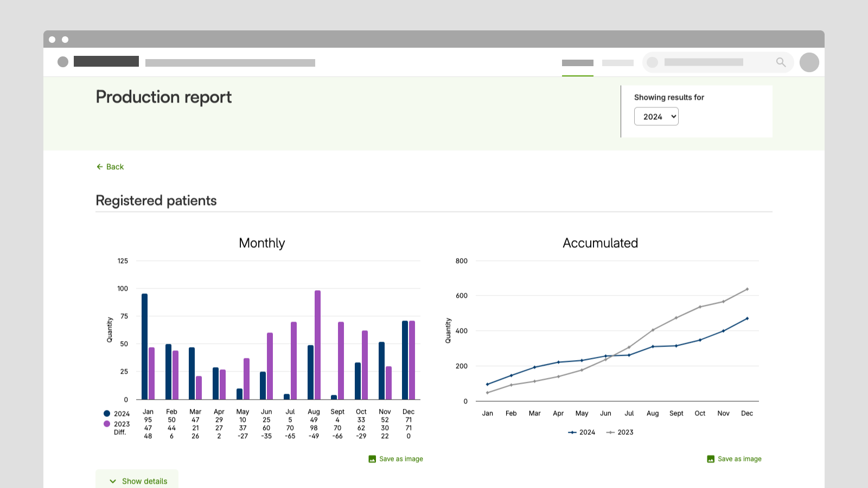Click the round logo icon in header
Viewport: 868px width, 488px height.
click(x=63, y=62)
